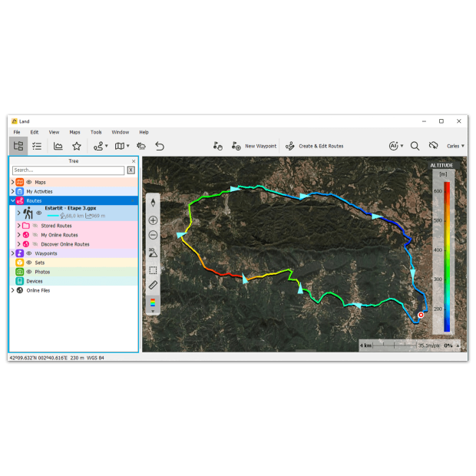Toggle hidden eye for My Online Routes

click(x=35, y=235)
